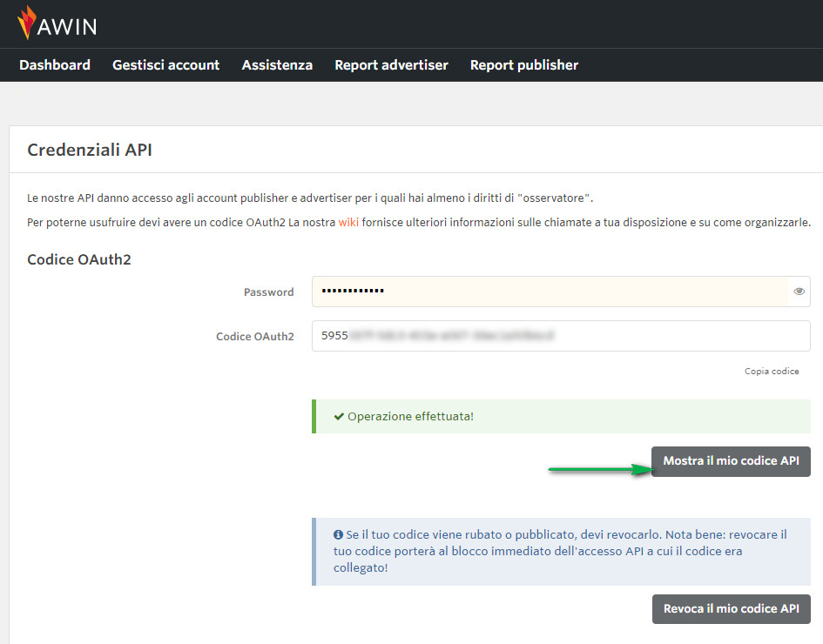The image size is (823, 644).
Task: Click the Password field label
Action: [x=268, y=292]
